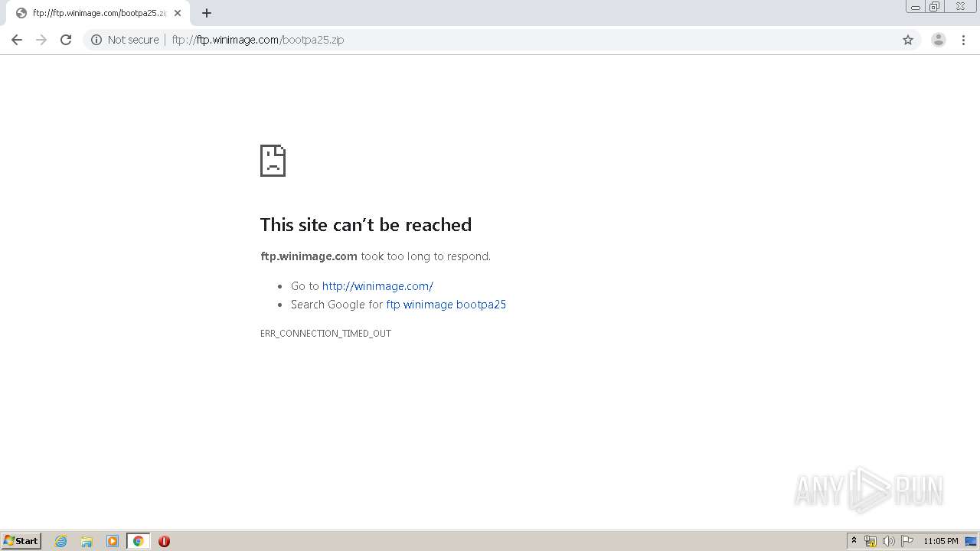Open Windows Explorer from the taskbar

click(87, 541)
